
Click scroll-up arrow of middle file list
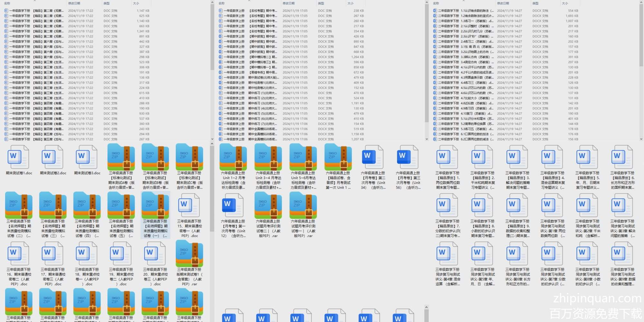427,3
